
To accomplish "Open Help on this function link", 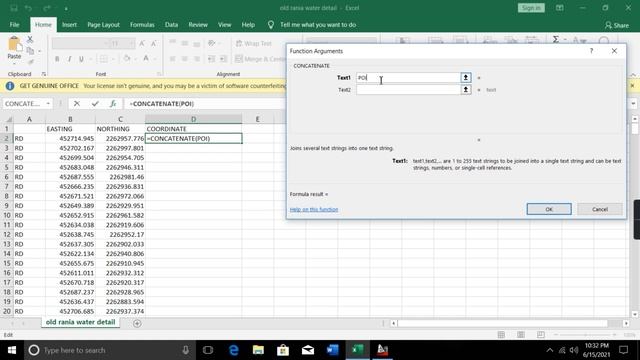I will pos(314,209).
